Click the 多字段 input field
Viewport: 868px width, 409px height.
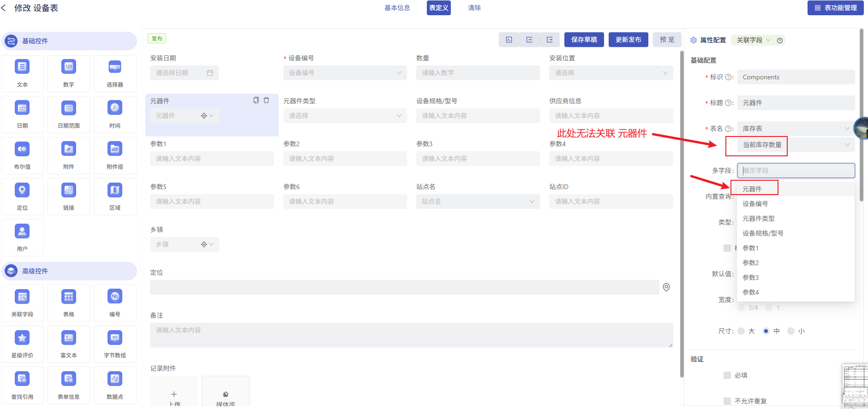(x=796, y=171)
